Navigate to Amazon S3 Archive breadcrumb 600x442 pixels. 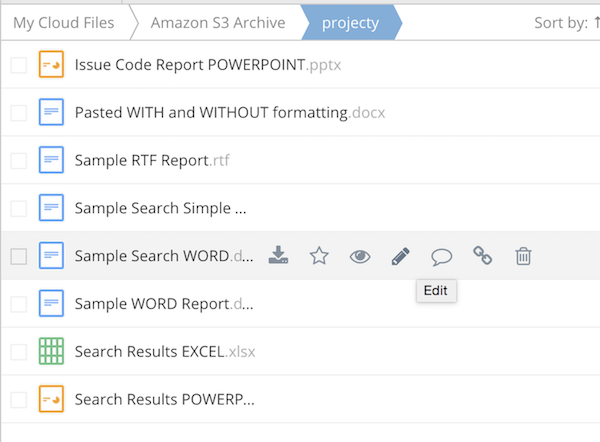(218, 22)
